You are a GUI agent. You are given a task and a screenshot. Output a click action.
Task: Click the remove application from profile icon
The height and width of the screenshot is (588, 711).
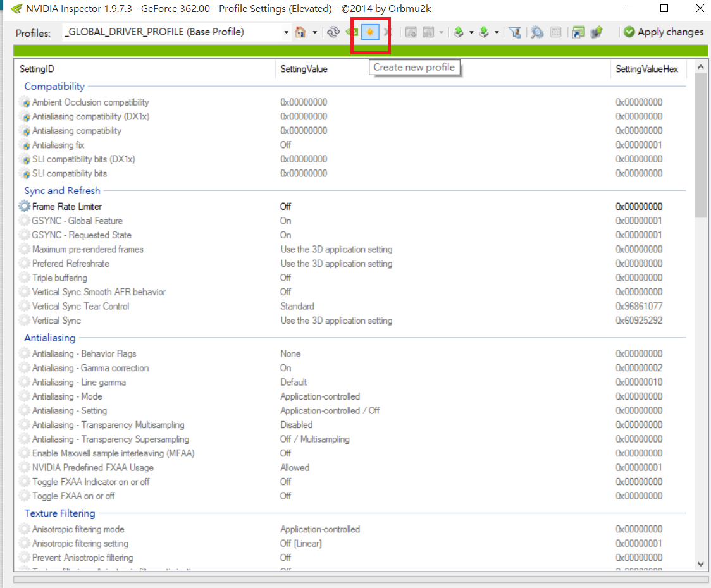(428, 32)
